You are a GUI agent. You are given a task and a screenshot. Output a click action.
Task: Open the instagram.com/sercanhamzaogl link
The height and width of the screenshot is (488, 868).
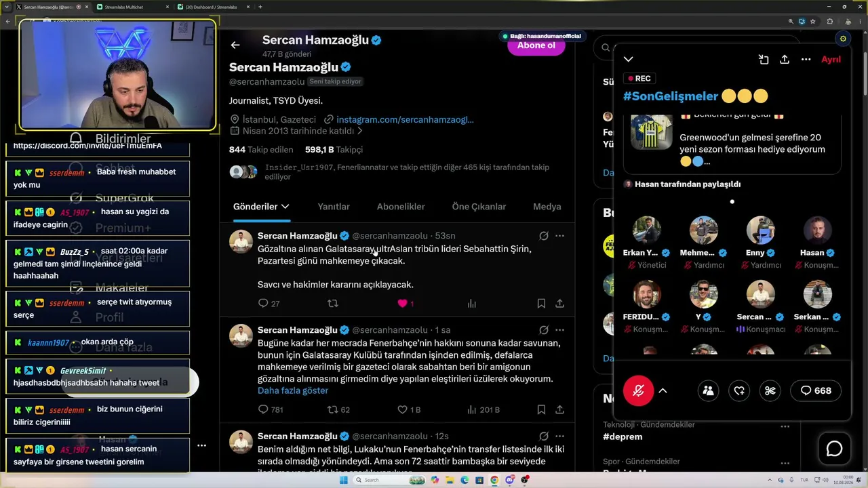tap(405, 119)
